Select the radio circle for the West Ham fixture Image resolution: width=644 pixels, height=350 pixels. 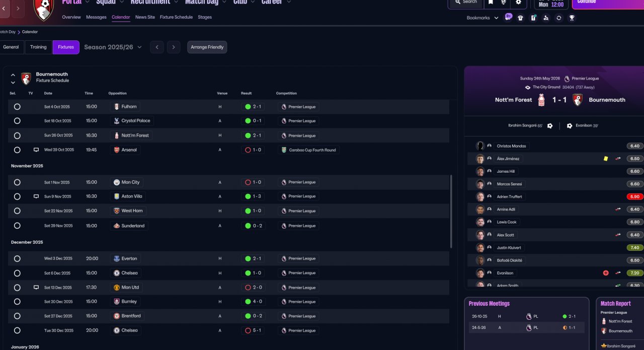tap(17, 211)
